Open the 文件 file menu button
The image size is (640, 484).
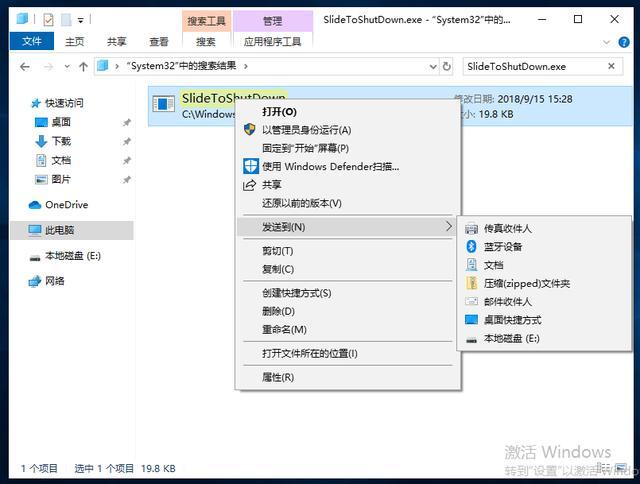point(32,42)
